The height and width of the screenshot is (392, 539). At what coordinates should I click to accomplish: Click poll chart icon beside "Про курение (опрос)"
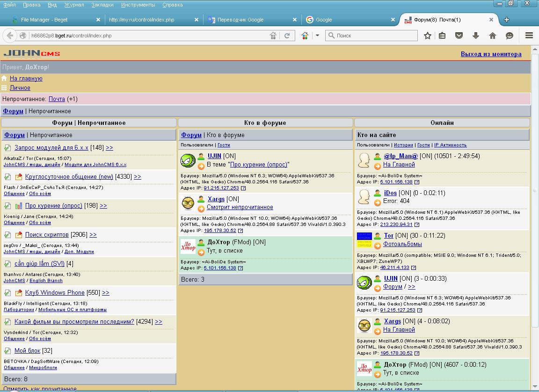click(19, 206)
